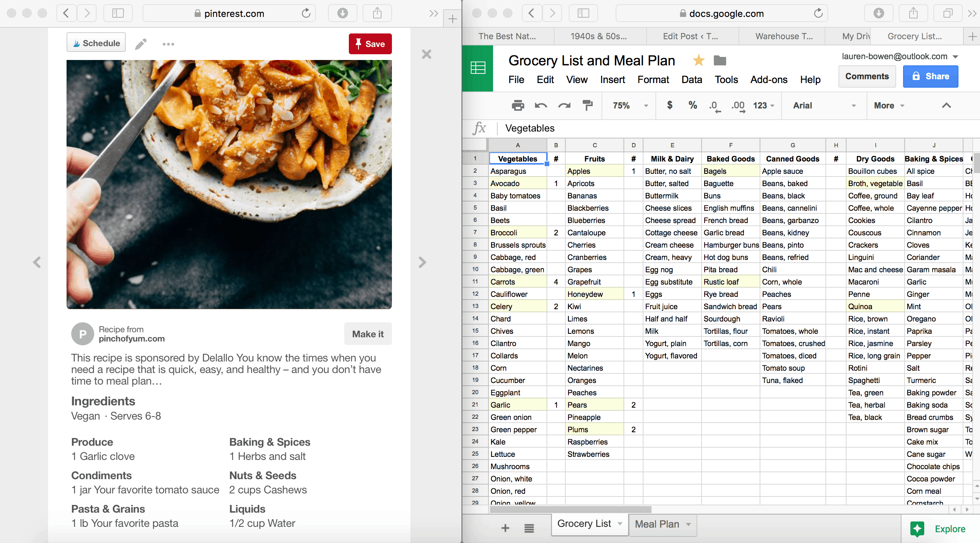Click the blue Share button
This screenshot has width=980, height=543.
point(930,77)
